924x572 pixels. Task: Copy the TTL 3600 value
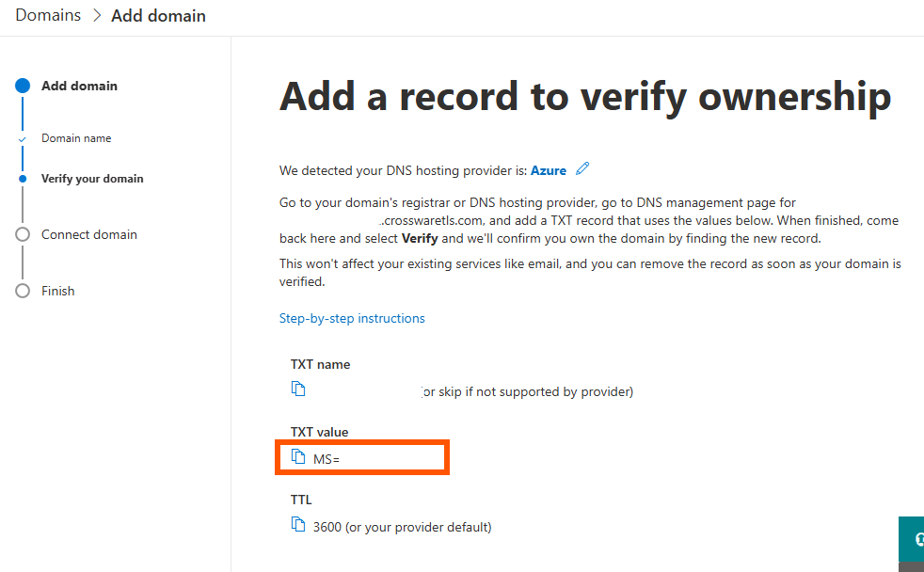[x=298, y=524]
